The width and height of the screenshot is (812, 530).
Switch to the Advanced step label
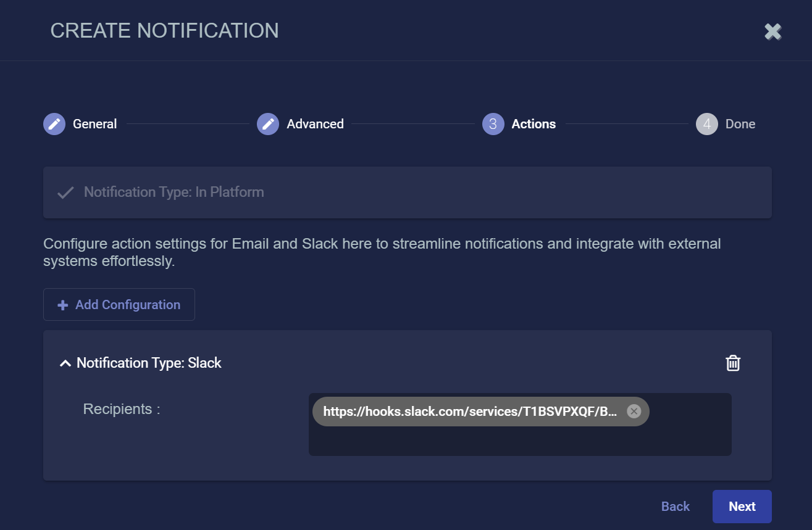pyautogui.click(x=315, y=124)
